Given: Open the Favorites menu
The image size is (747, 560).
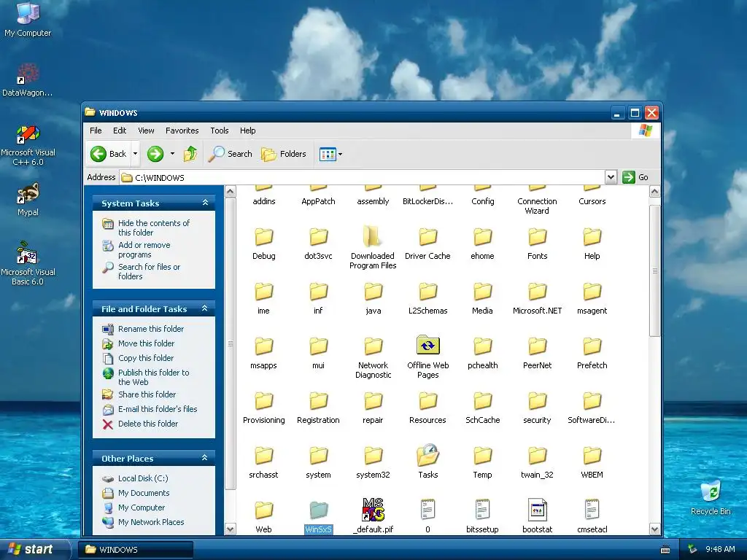Looking at the screenshot, I should 182,131.
